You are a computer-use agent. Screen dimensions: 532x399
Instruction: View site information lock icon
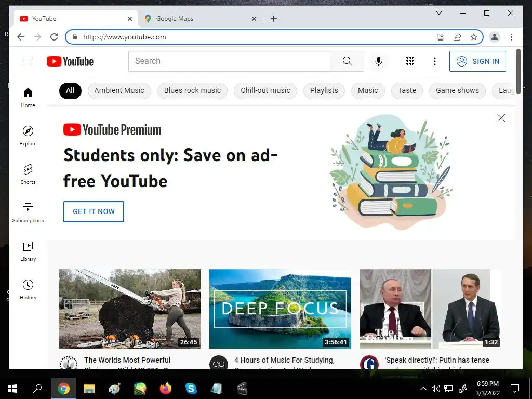click(75, 37)
